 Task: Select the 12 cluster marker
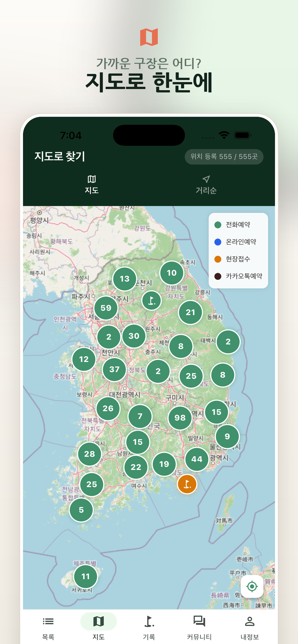pyautogui.click(x=84, y=359)
